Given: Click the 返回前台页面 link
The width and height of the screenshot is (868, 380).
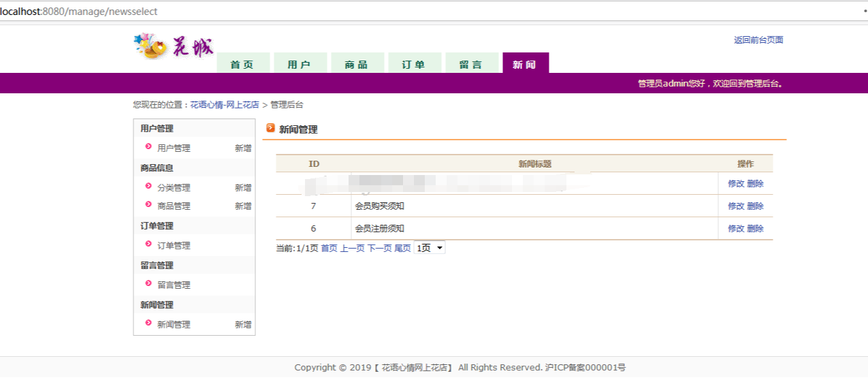Looking at the screenshot, I should [758, 40].
